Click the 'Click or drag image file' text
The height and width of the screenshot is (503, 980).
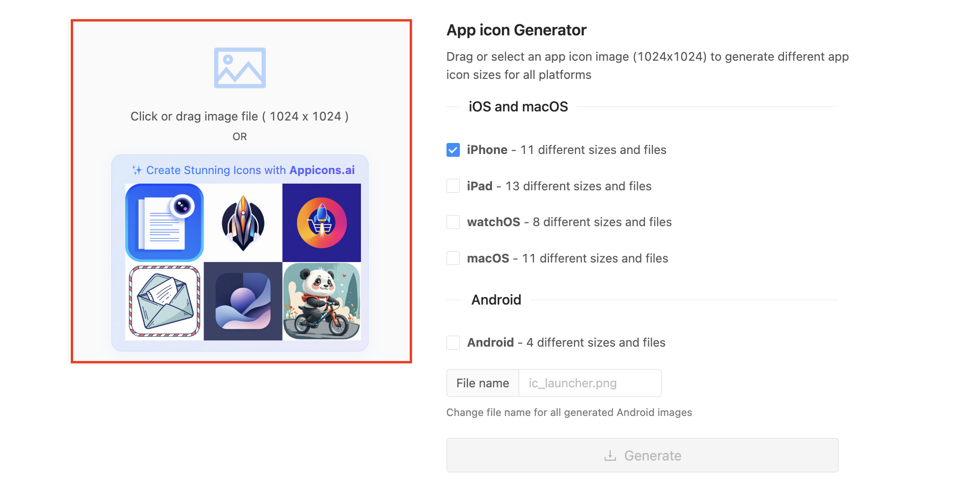(x=240, y=116)
